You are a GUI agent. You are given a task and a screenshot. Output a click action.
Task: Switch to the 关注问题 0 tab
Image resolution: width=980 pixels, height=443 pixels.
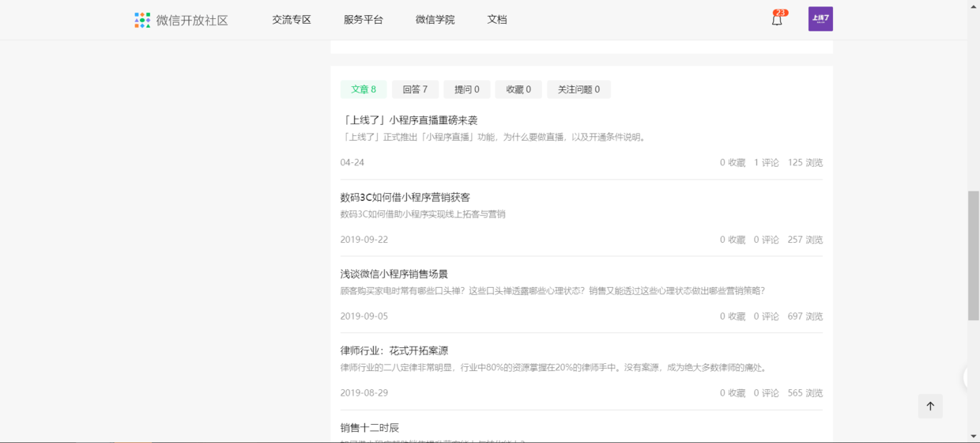(x=579, y=89)
